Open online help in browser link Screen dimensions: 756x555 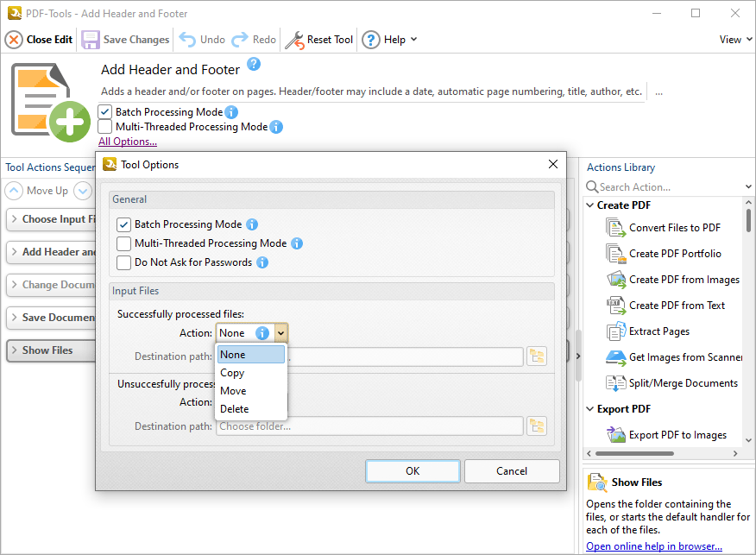654,546
